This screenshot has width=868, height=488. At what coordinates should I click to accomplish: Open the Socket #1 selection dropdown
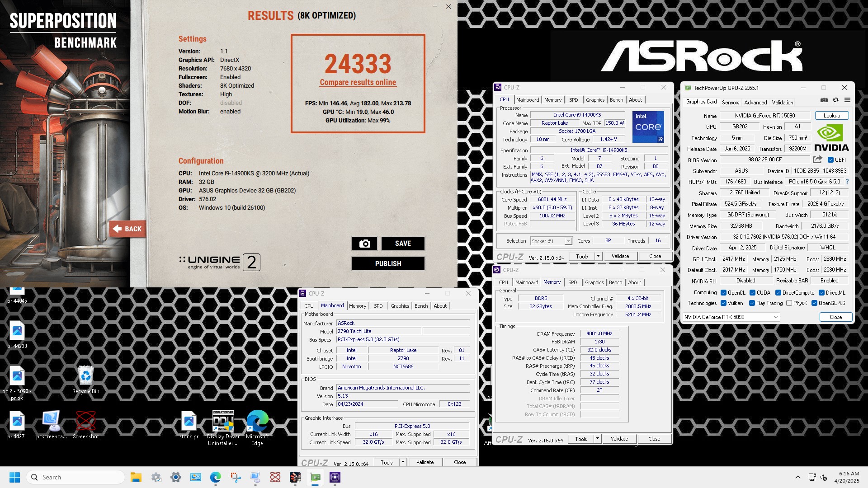[551, 241]
